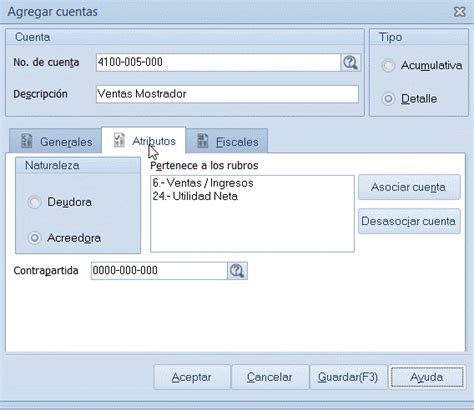Click the Fiscales tab icon
The height and width of the screenshot is (410, 474).
203,141
